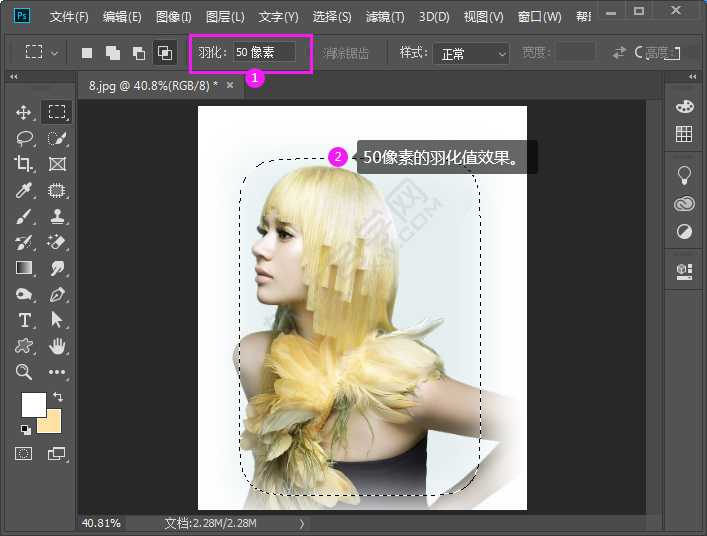Expand the status bar info arrow
The width and height of the screenshot is (707, 536).
[x=302, y=523]
